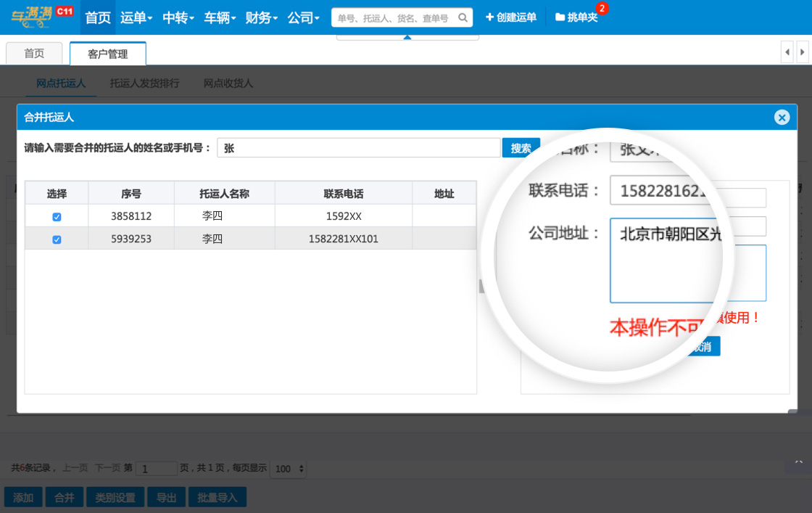The image size is (812, 513).
Task: Click the 搜索 button
Action: click(x=521, y=148)
